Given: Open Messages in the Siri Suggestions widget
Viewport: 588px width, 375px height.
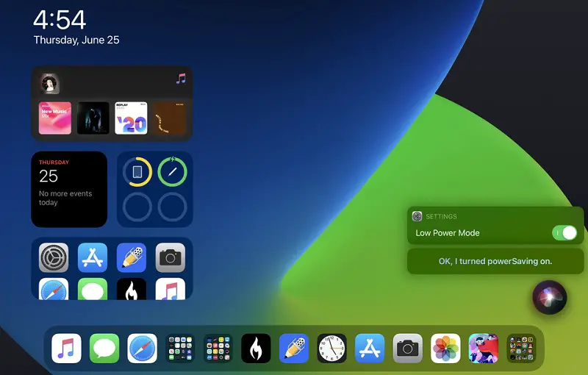Looking at the screenshot, I should [93, 289].
